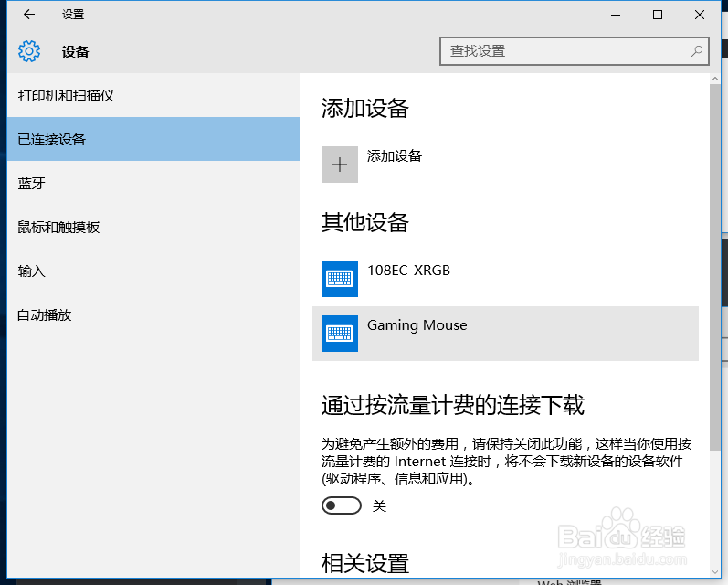Click the 相关设置 heading

click(365, 564)
